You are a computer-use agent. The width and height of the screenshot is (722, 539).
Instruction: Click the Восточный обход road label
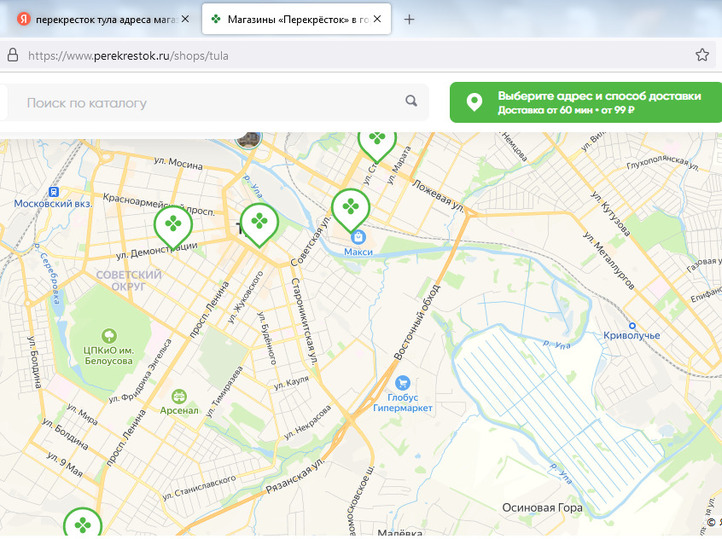(417, 322)
